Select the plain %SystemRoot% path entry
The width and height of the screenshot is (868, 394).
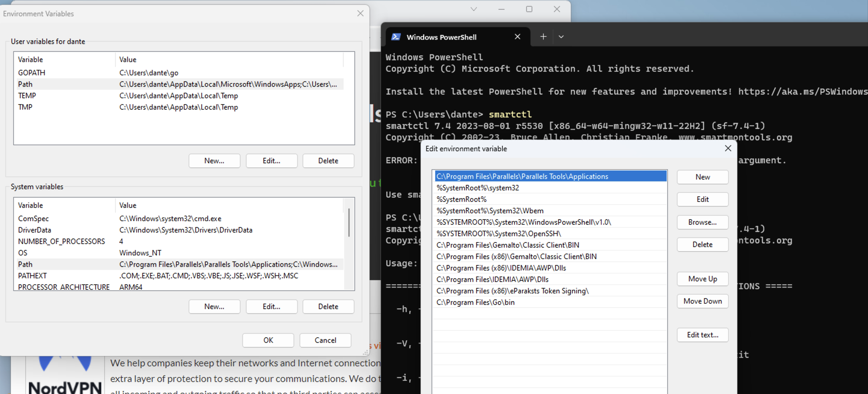click(550, 199)
